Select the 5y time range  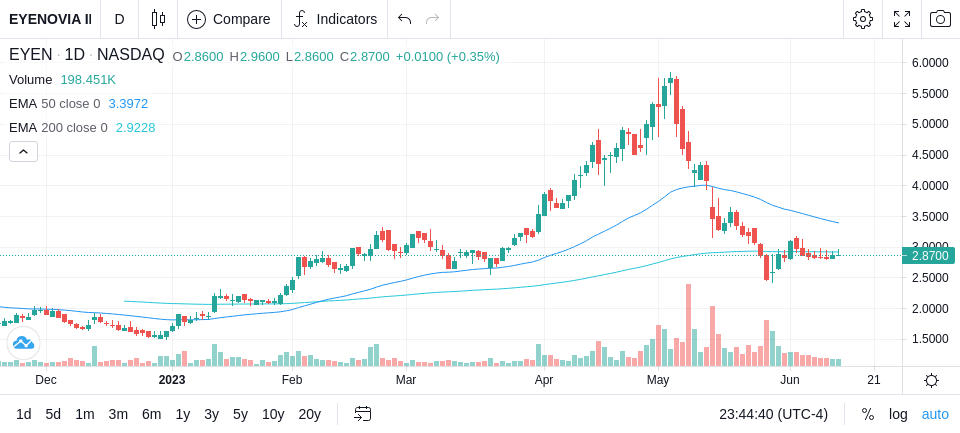240,414
